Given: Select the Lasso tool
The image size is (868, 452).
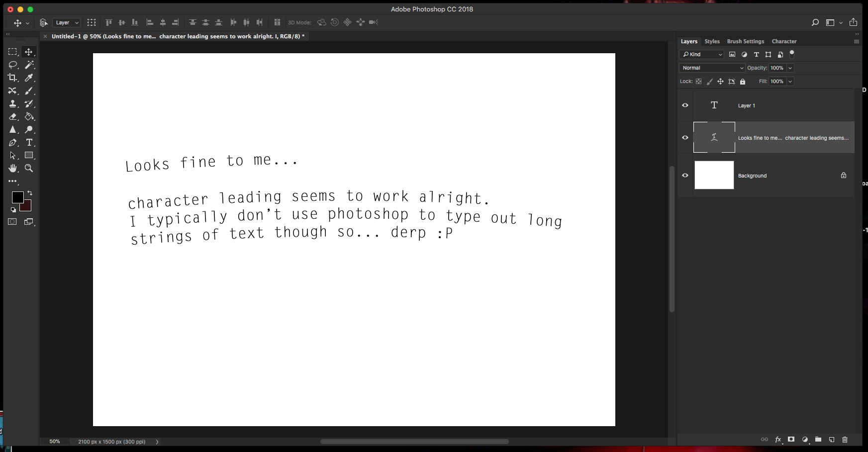Looking at the screenshot, I should coord(12,65).
